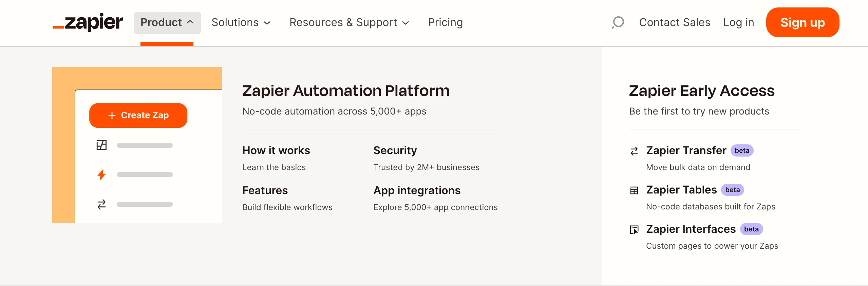
Task: Open Contact Sales link
Action: (675, 22)
